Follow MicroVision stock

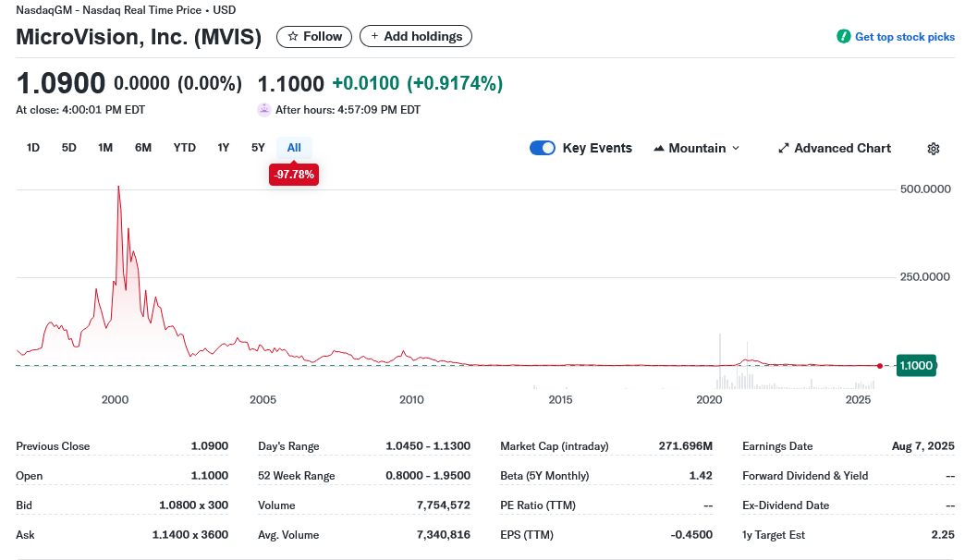click(x=314, y=37)
